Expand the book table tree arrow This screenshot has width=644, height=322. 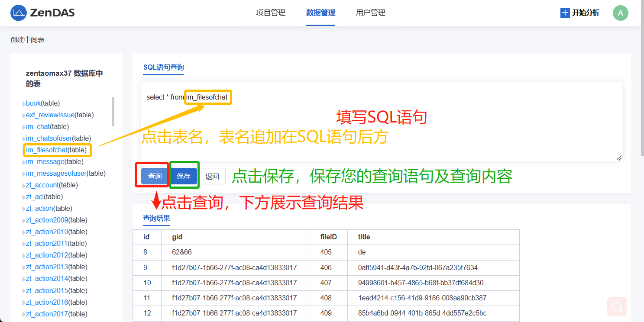click(24, 104)
